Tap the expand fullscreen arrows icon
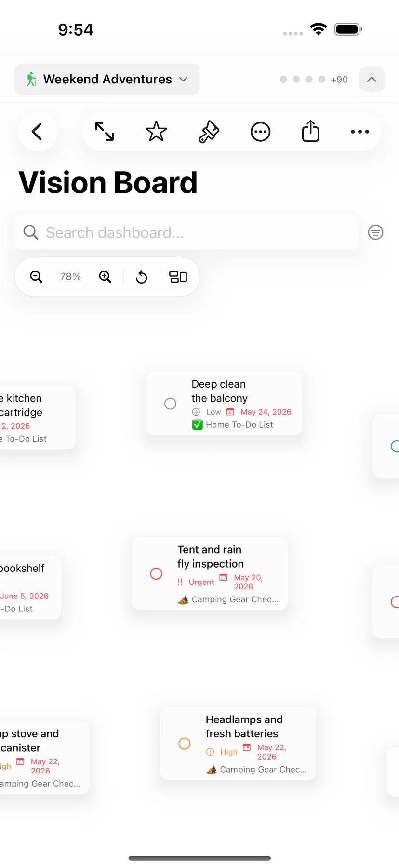Screen dimensions: 399x868 (105, 132)
